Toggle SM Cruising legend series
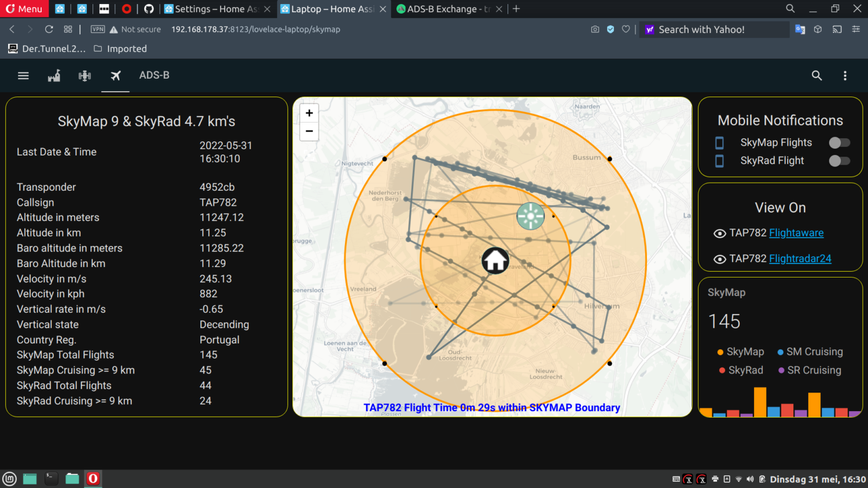 pos(814,352)
